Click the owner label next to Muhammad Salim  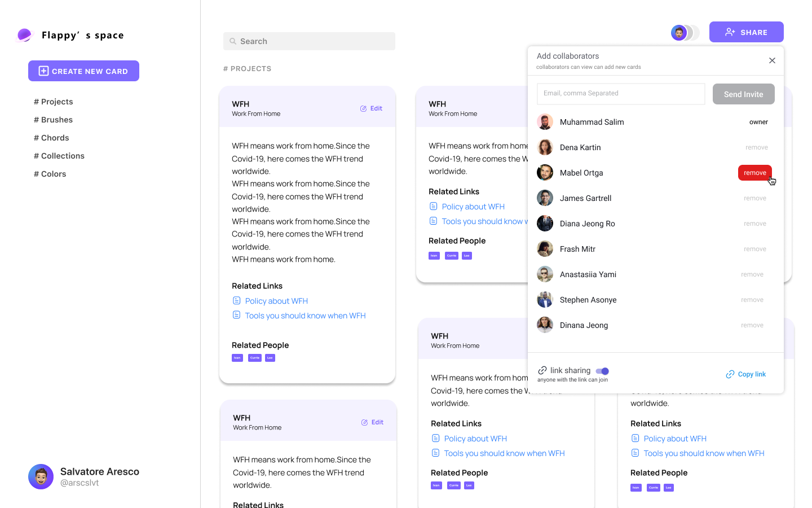click(758, 122)
